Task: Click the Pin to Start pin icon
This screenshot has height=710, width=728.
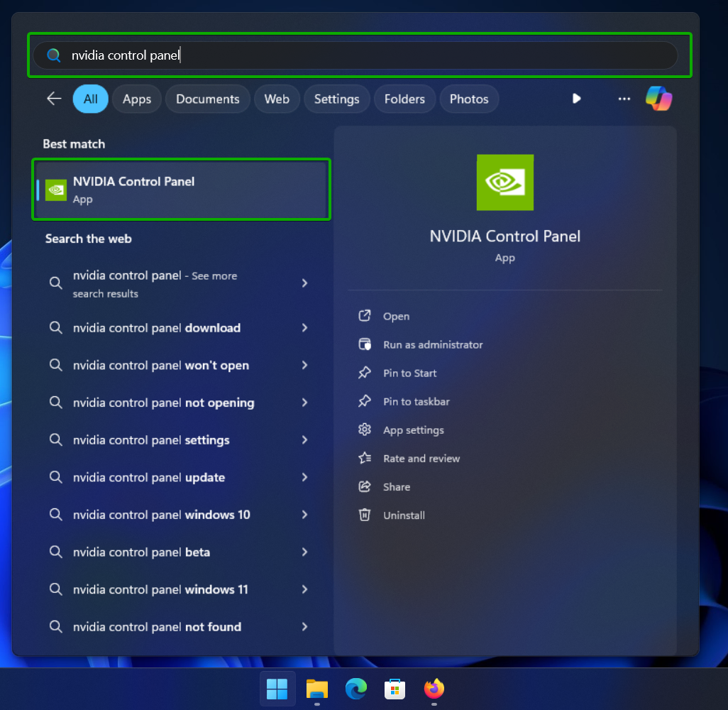Action: tap(364, 373)
